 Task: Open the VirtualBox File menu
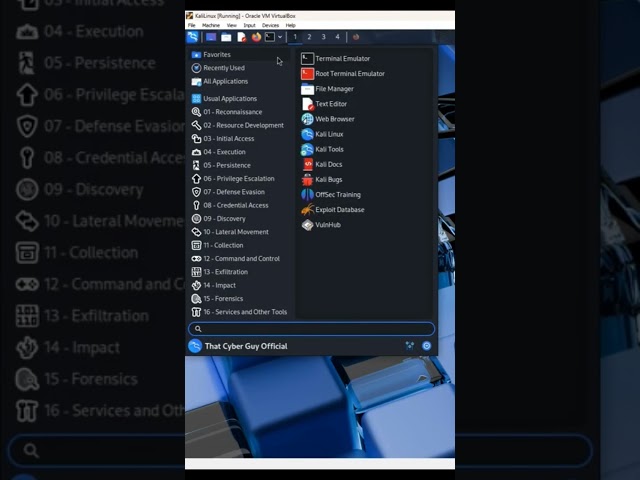click(191, 25)
